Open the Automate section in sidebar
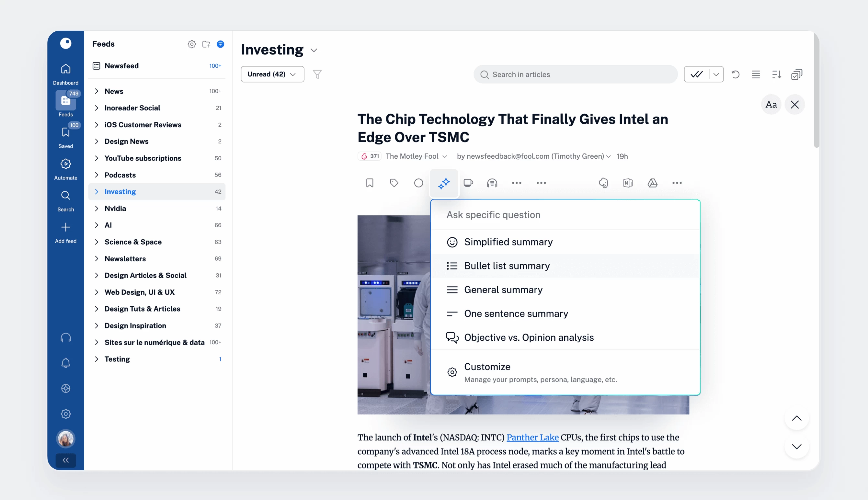Viewport: 868px width, 500px height. [x=65, y=169]
